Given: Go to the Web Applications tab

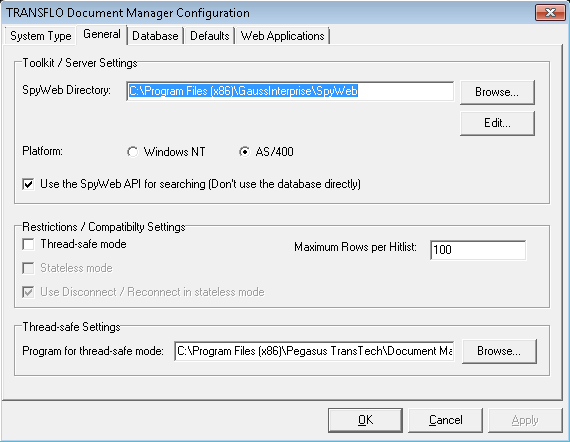Looking at the screenshot, I should [282, 36].
